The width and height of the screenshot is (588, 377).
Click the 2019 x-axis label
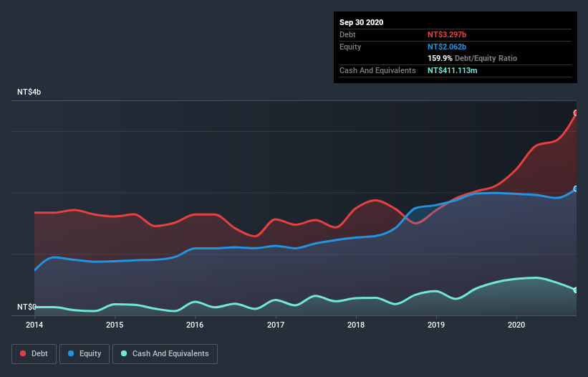point(436,325)
